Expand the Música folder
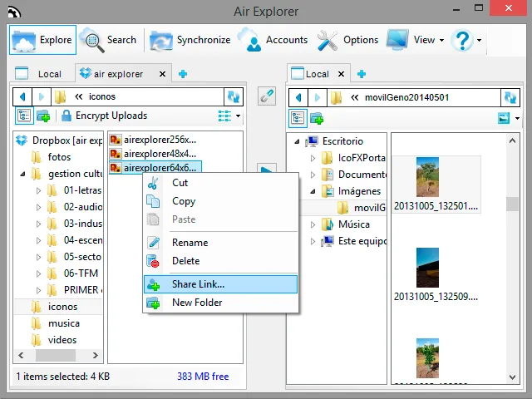The height and width of the screenshot is (399, 532). tap(313, 224)
